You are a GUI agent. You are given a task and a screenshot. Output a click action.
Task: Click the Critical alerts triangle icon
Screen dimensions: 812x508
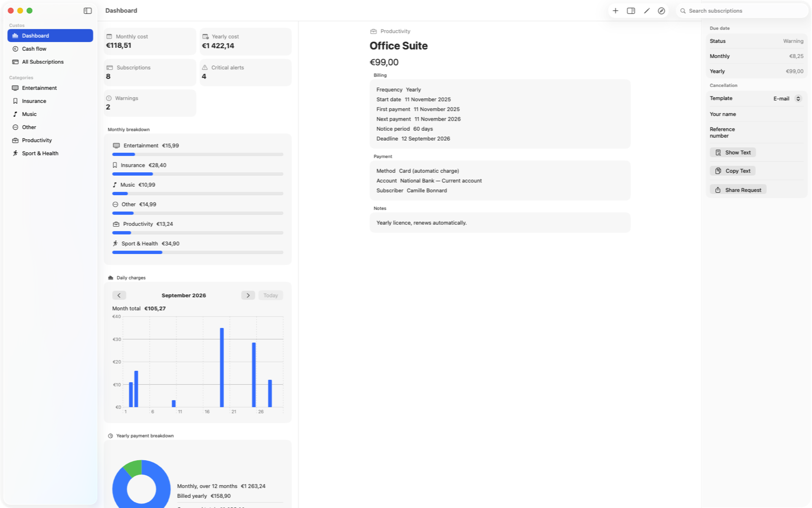coord(205,67)
